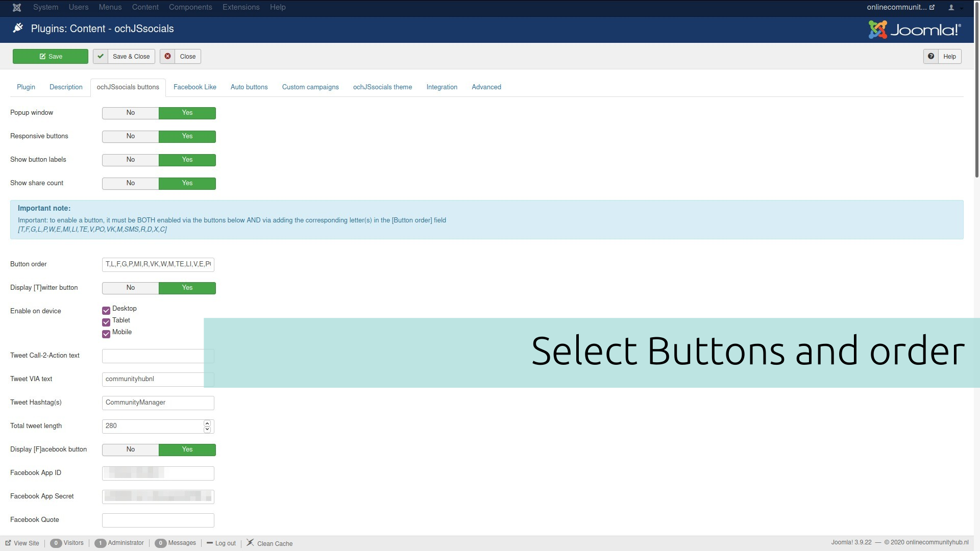
Task: Click the Messages counter badge
Action: pyautogui.click(x=161, y=543)
